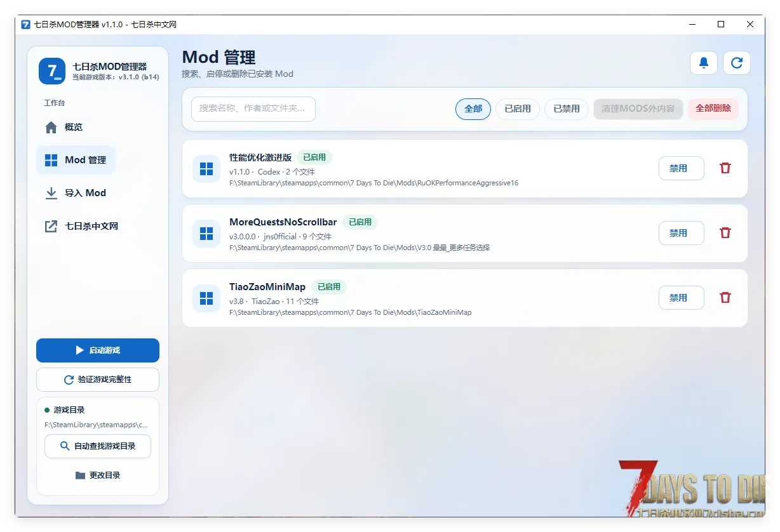Image resolution: width=780 pixels, height=532 pixels.
Task: Click the 性能优化激进版 mod title
Action: (260, 157)
